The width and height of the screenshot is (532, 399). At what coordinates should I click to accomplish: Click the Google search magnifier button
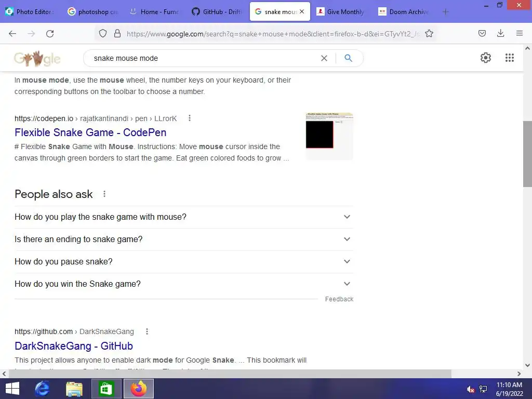(348, 58)
